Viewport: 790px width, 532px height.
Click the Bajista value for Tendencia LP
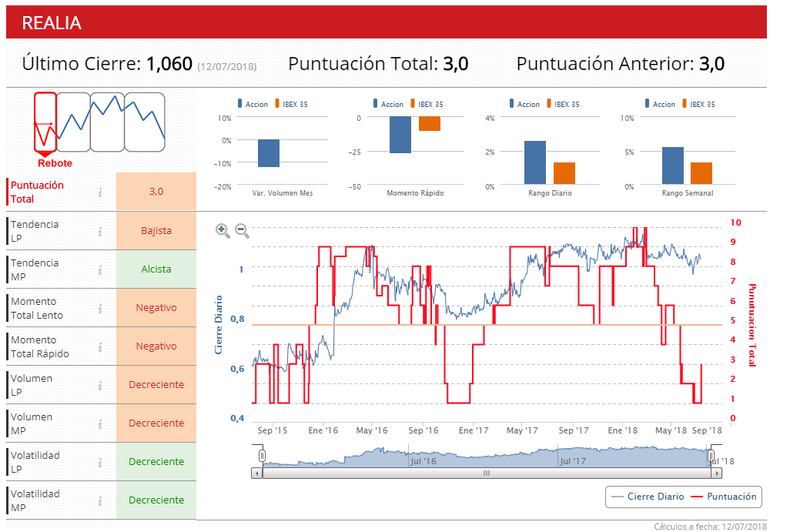pos(156,231)
